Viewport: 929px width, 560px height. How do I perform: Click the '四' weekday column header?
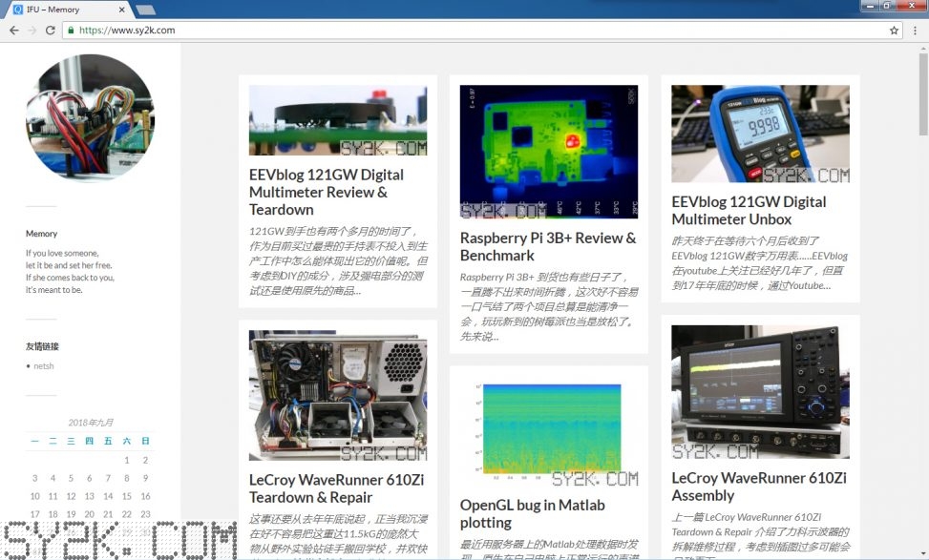[90, 441]
